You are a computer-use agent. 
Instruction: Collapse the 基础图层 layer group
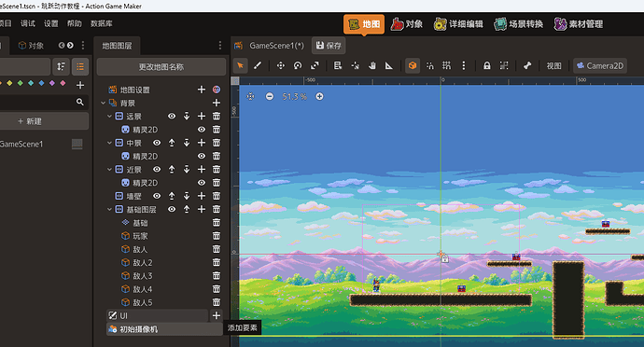coord(109,210)
